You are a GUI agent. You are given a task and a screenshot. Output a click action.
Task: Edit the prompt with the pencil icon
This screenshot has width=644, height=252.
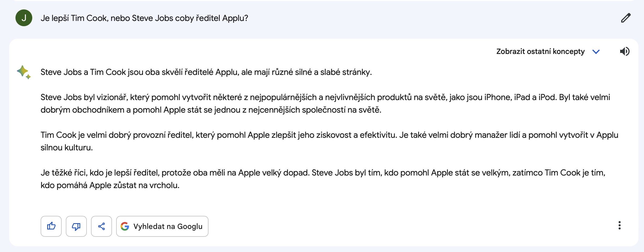point(626,18)
